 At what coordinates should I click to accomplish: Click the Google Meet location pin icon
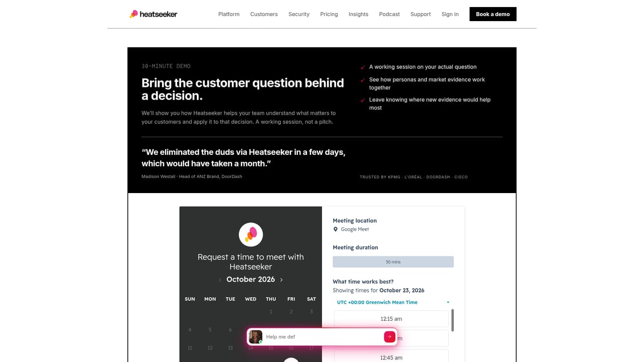pyautogui.click(x=336, y=229)
